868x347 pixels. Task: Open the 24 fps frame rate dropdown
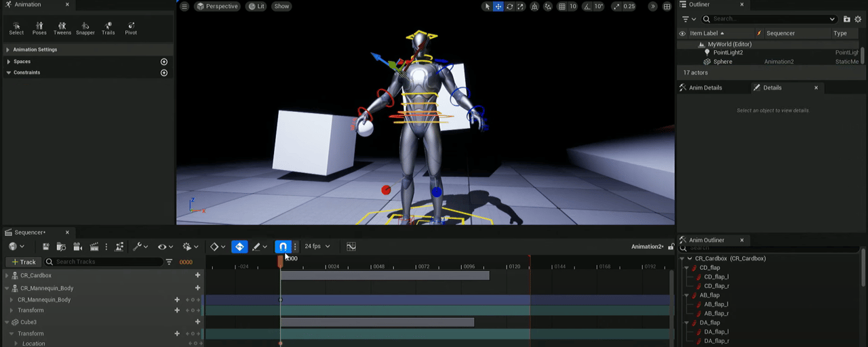(x=317, y=247)
